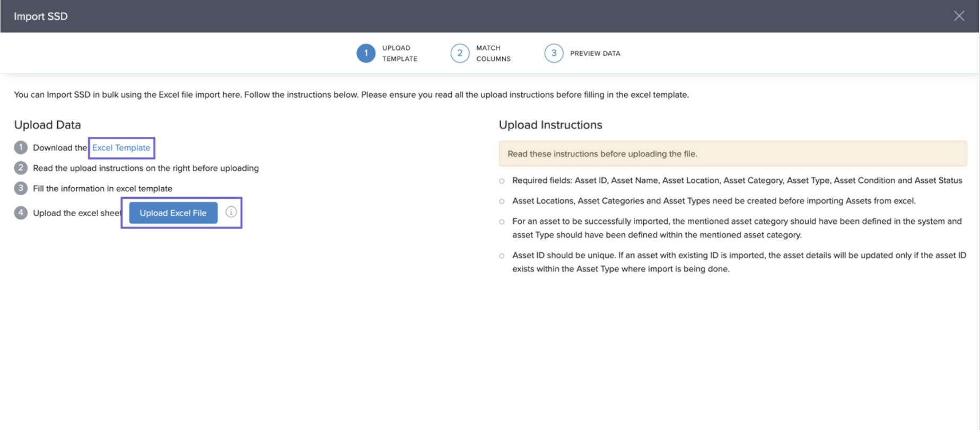Close the Import SSD dialog

tap(959, 16)
